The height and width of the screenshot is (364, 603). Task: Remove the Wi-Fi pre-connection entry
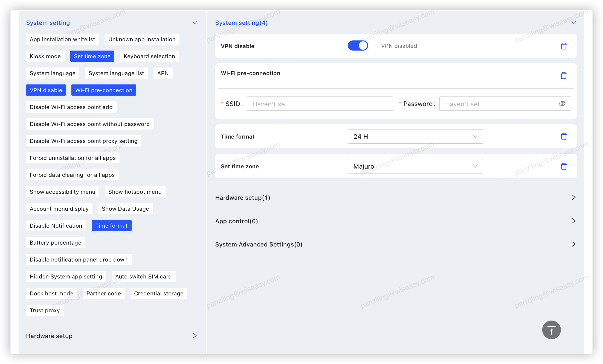click(564, 76)
